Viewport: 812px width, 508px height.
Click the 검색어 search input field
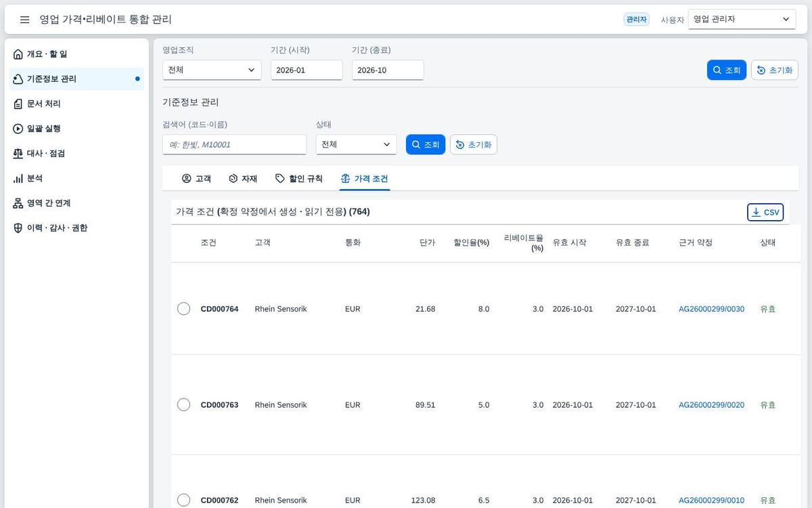[234, 144]
